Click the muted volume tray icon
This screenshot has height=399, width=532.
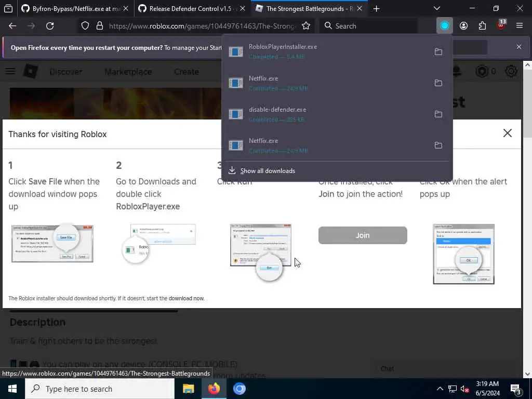pyautogui.click(x=464, y=389)
